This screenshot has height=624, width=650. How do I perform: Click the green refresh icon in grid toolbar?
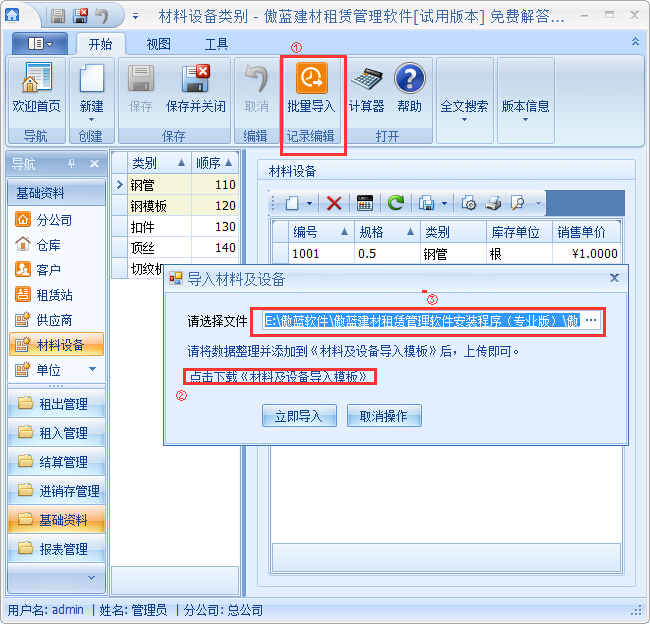[395, 202]
